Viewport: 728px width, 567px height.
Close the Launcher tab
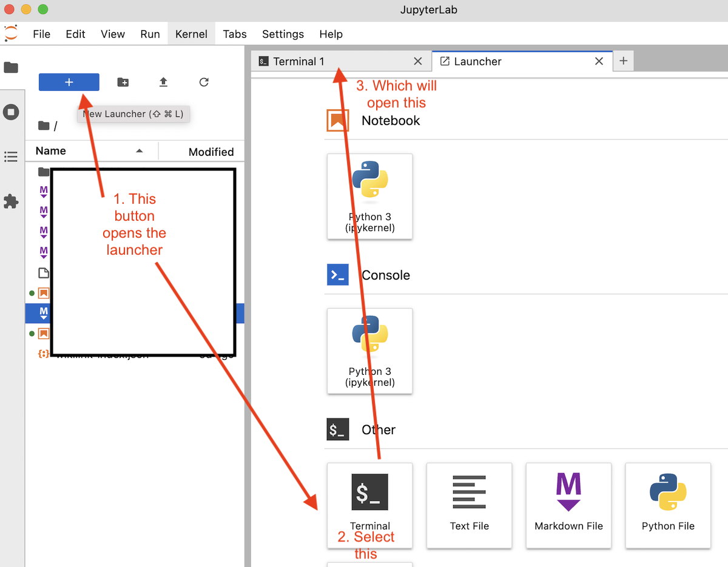click(599, 61)
